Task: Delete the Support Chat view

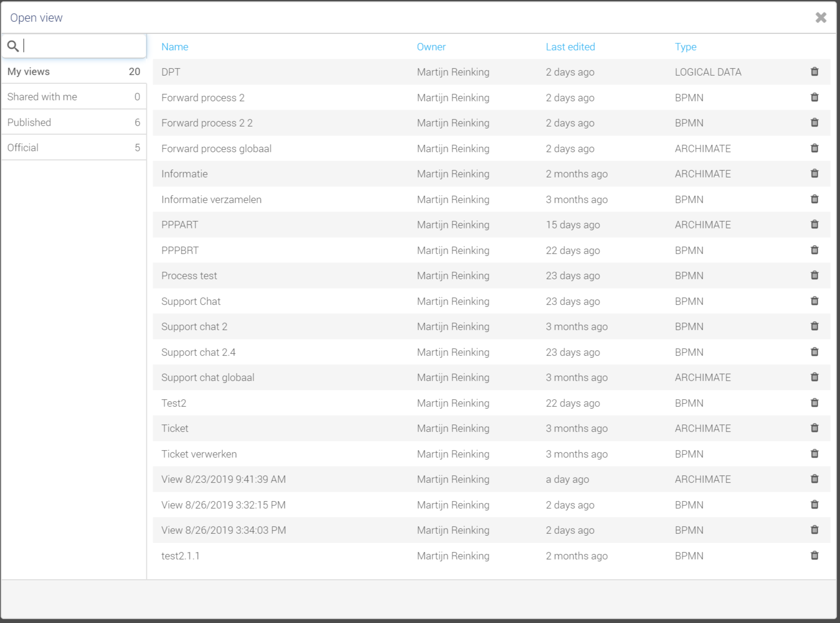Action: pyautogui.click(x=814, y=301)
